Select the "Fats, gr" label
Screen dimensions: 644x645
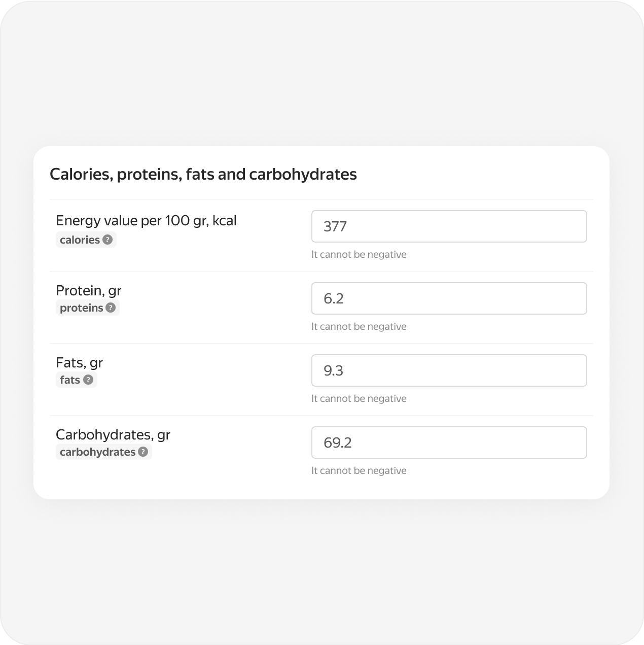pos(80,363)
